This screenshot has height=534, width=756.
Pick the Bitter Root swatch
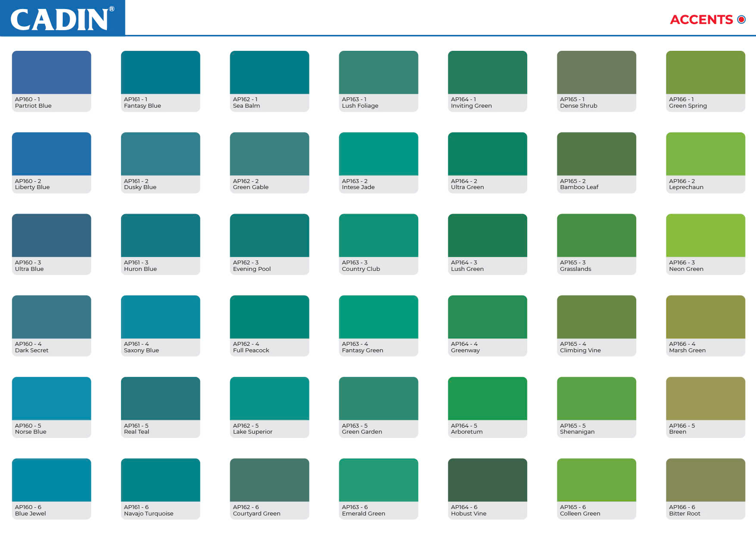(705, 480)
